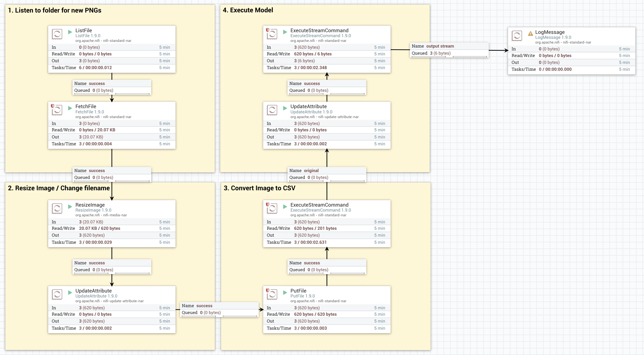Click the FetchFile green running status icon
Image resolution: width=644 pixels, height=355 pixels.
click(x=70, y=108)
